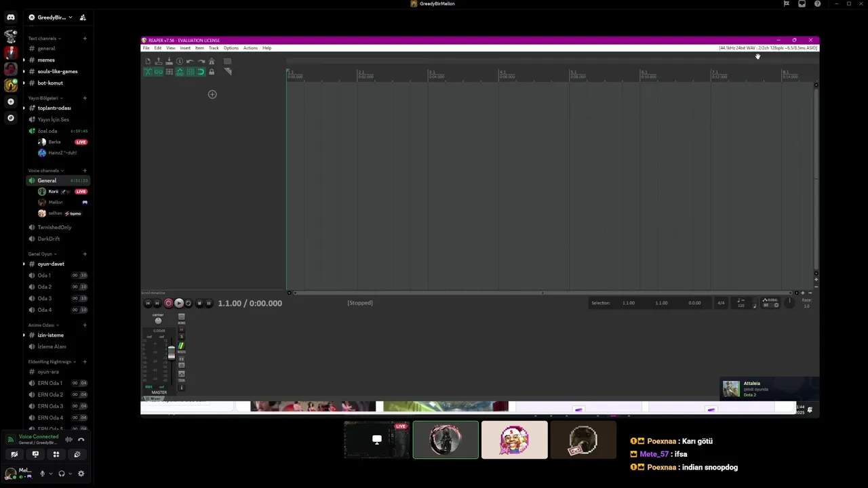Collapse the Yayın Bölgeleri category

(x=45, y=98)
